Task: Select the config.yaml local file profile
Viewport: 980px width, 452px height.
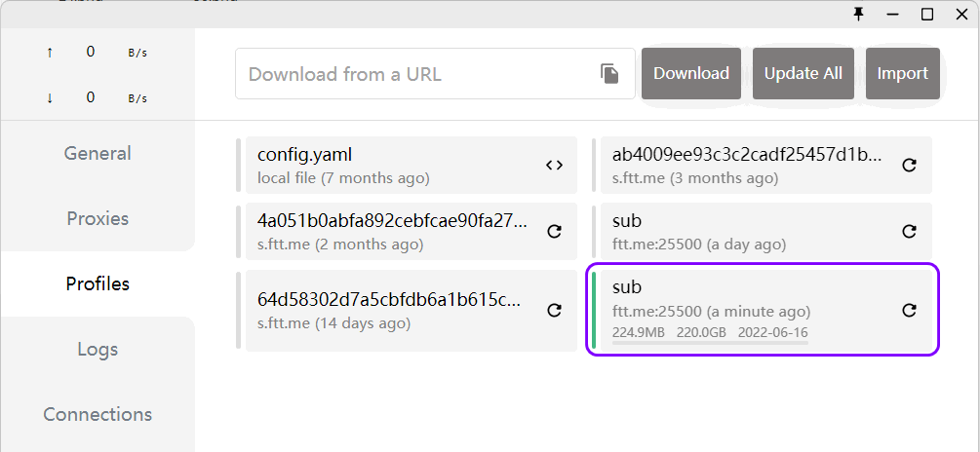Action: (x=390, y=165)
